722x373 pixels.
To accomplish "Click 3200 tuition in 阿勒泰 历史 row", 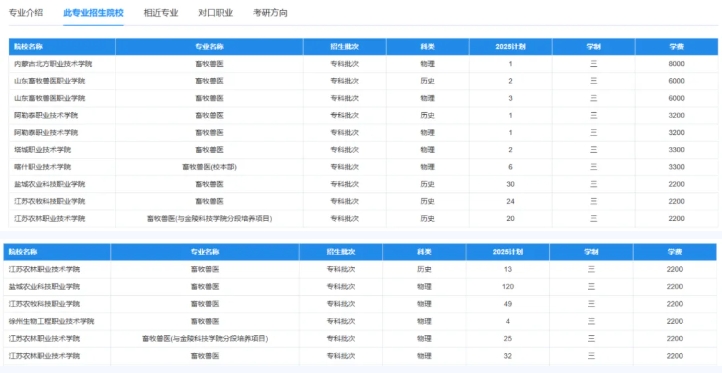I will pyautogui.click(x=676, y=116).
